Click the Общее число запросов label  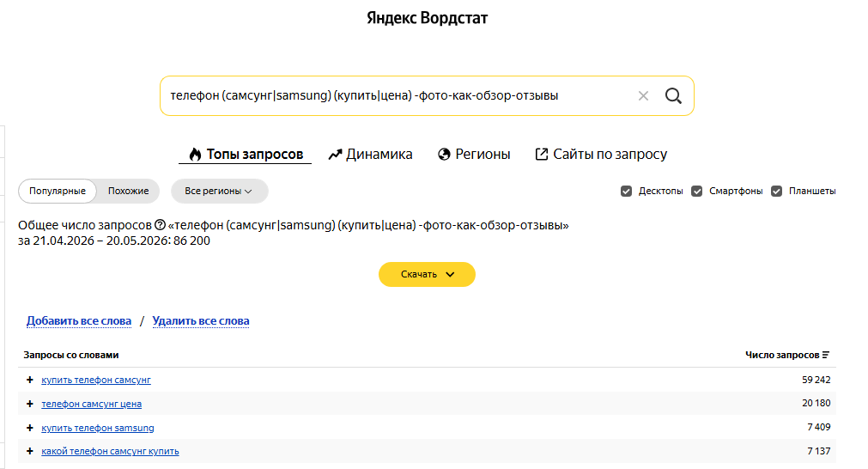(x=85, y=225)
